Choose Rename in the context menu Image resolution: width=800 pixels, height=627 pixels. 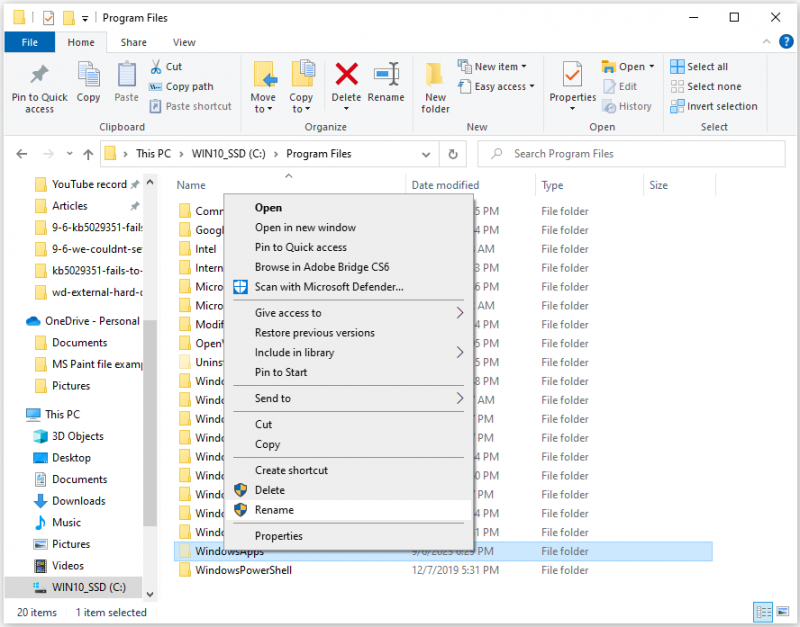click(349, 510)
